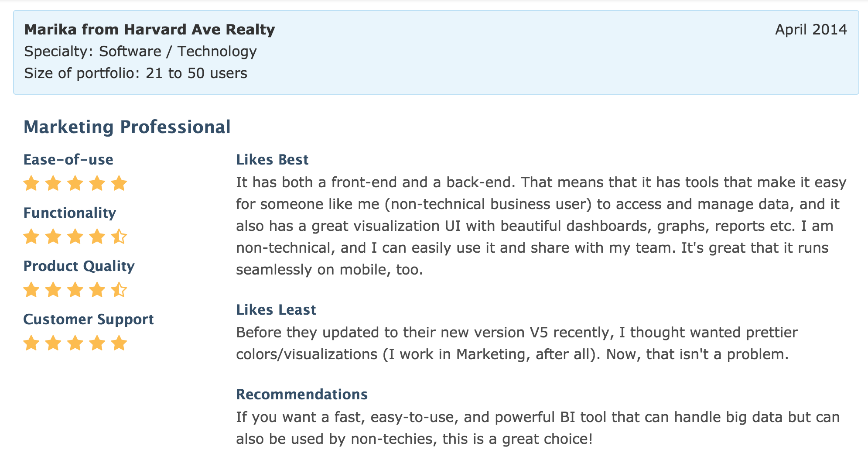The height and width of the screenshot is (460, 868).
Task: Click the third Functionality star
Action: (x=75, y=237)
